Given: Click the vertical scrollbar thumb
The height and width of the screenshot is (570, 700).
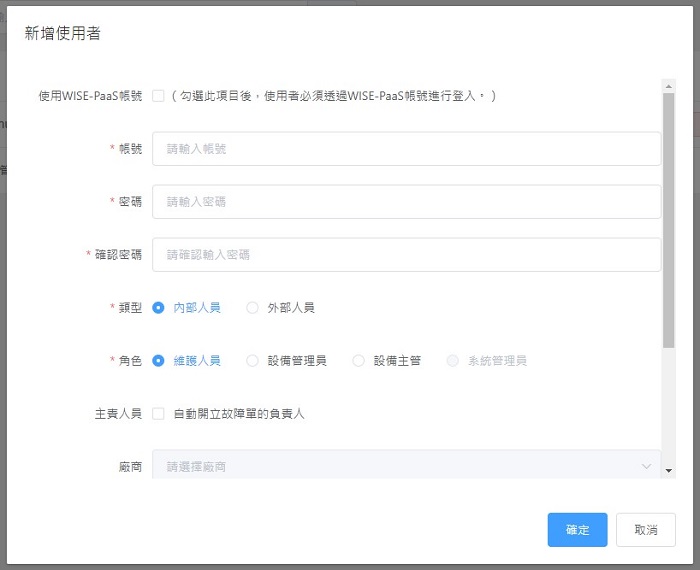Looking at the screenshot, I should (668, 220).
